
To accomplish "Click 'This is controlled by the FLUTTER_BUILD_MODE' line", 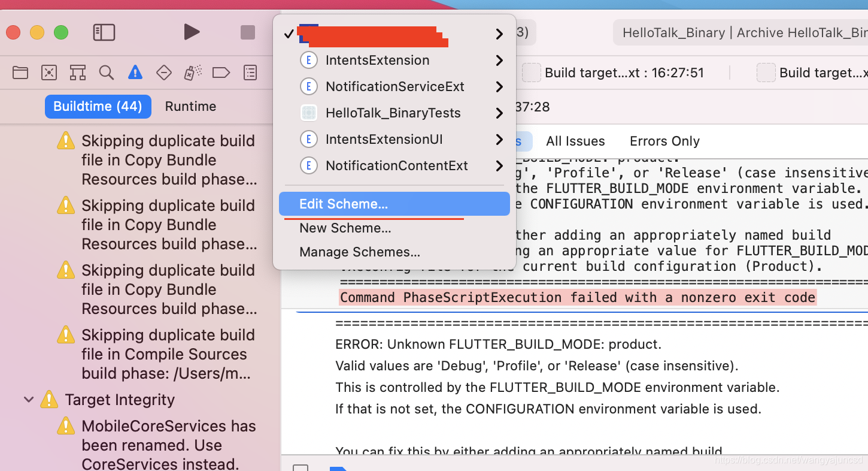I will pos(557,388).
